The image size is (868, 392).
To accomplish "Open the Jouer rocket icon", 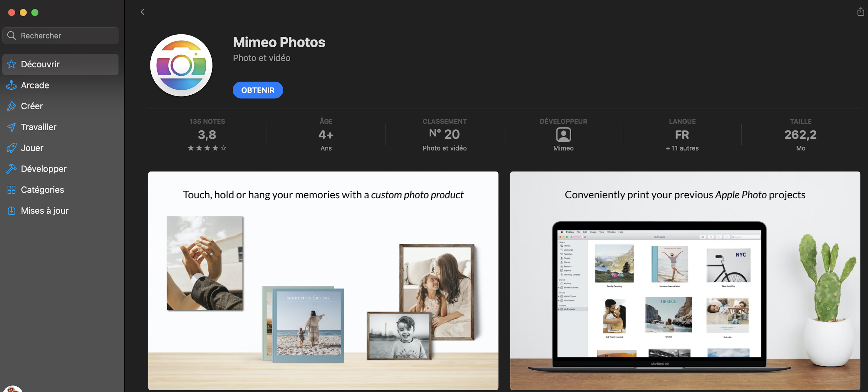I will pyautogui.click(x=12, y=148).
